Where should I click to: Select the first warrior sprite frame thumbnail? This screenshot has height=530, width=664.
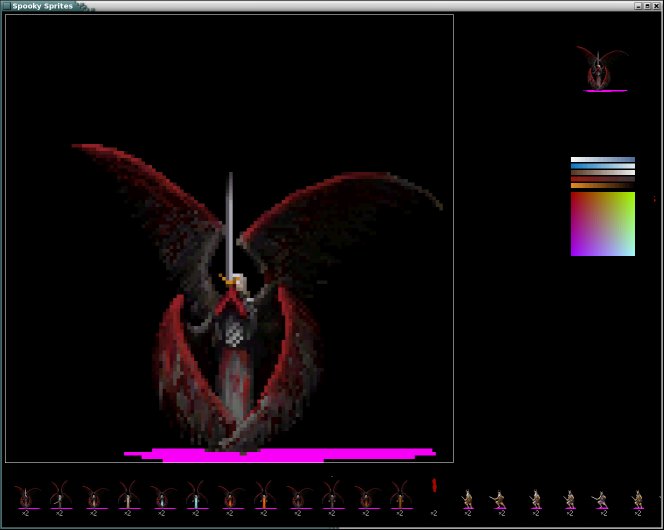click(467, 498)
